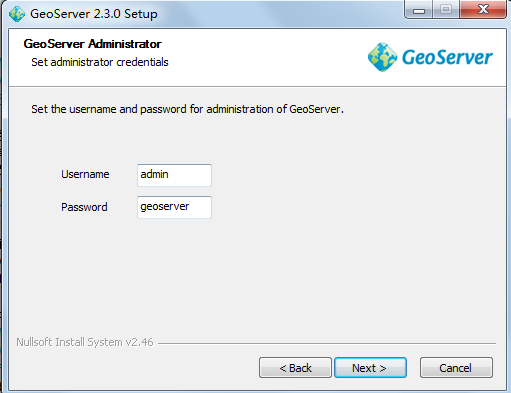Screen dimensions: 511x393
Task: Click the horizontal rule below the header banner
Action: pyautogui.click(x=257, y=87)
